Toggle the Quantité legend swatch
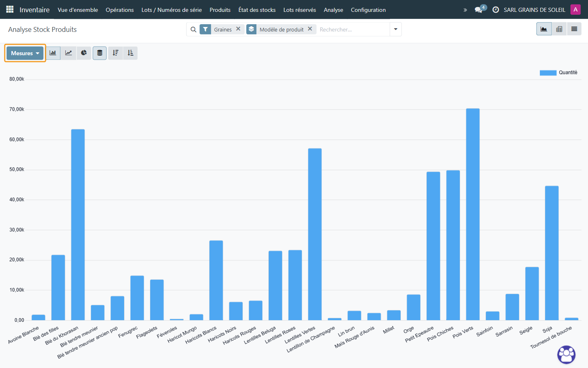The width and height of the screenshot is (588, 368). (548, 73)
